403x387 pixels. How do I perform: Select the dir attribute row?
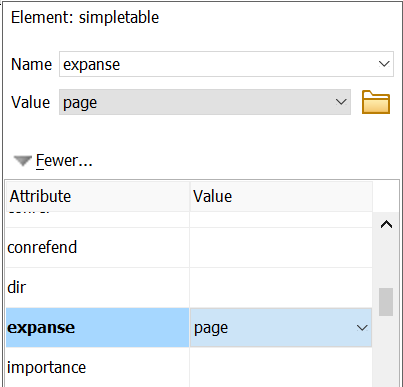tap(189, 288)
